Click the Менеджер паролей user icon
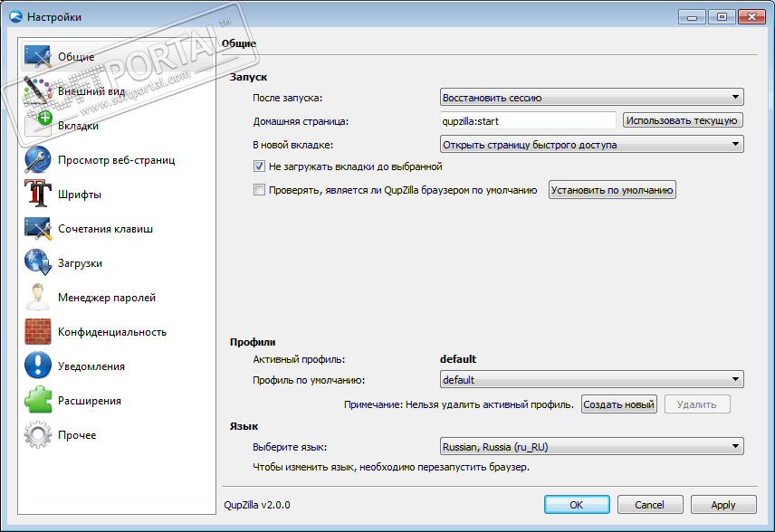The image size is (775, 532). [38, 297]
